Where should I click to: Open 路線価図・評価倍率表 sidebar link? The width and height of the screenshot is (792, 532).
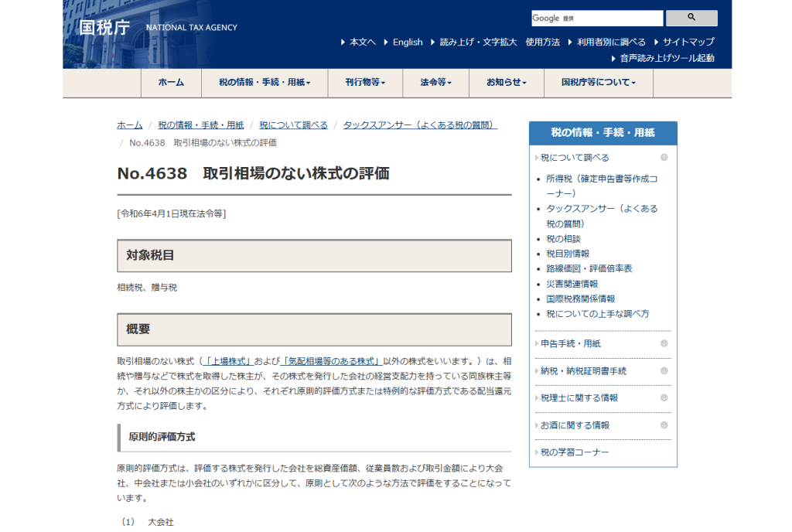[589, 268]
